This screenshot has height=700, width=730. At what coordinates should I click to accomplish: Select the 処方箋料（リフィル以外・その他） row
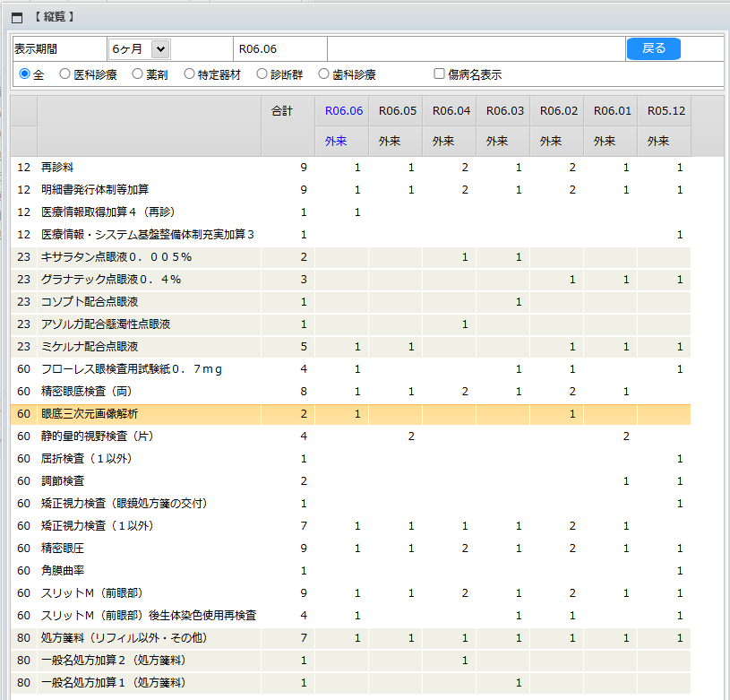[x=350, y=638]
